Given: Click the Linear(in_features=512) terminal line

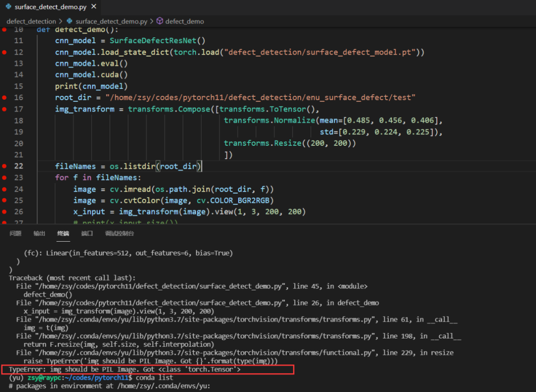Looking at the screenshot, I should point(128,253).
